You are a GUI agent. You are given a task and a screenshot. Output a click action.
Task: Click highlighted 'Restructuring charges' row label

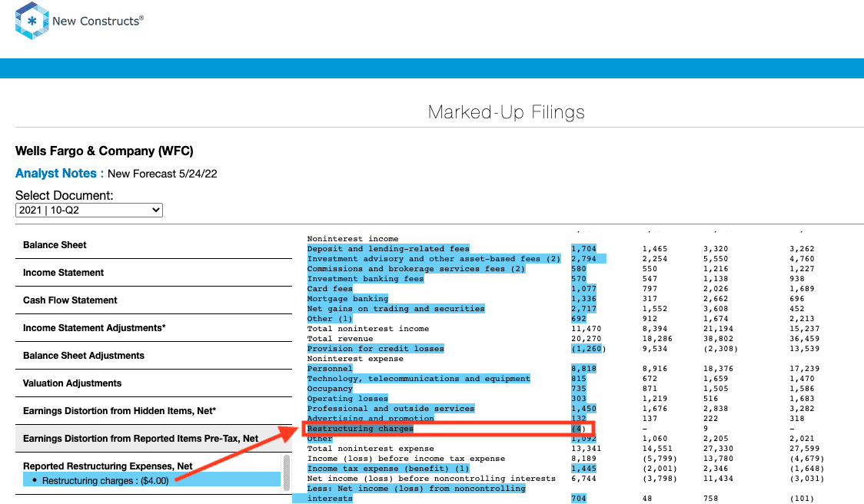click(360, 429)
